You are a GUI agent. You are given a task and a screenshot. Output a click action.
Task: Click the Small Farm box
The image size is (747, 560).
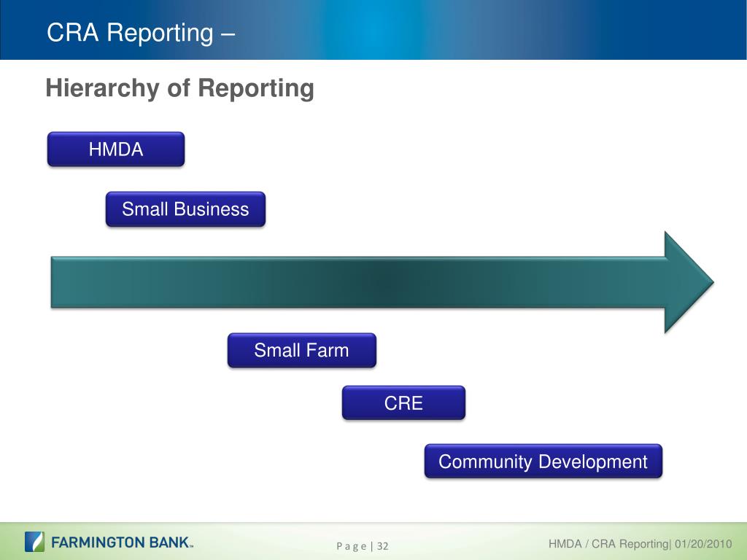(301, 350)
